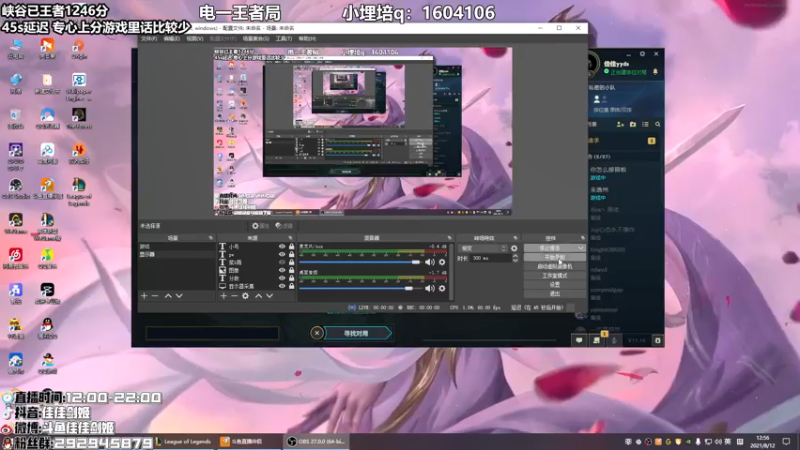Open QQ penguin desktop icon
The image size is (800, 450).
tap(47, 328)
